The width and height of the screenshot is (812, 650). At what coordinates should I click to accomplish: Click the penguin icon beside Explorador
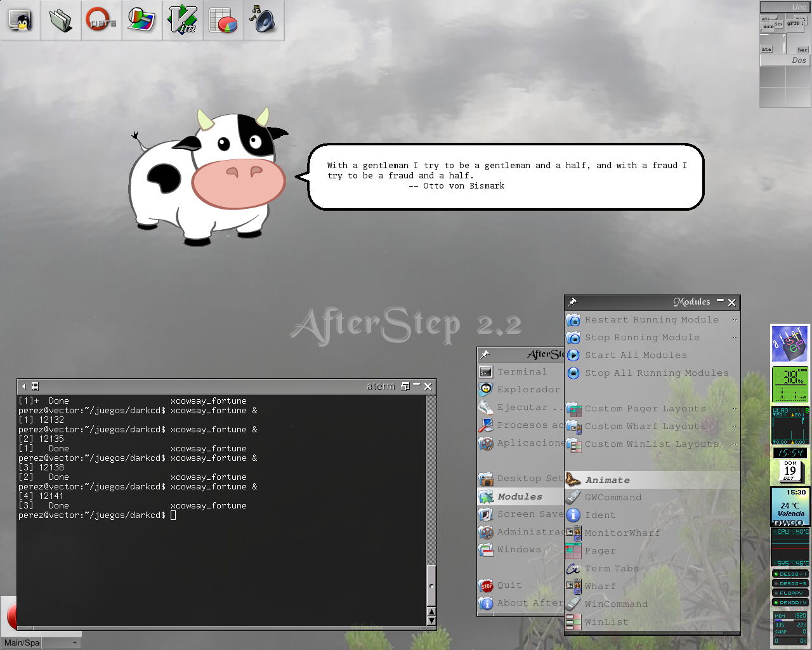(x=486, y=390)
